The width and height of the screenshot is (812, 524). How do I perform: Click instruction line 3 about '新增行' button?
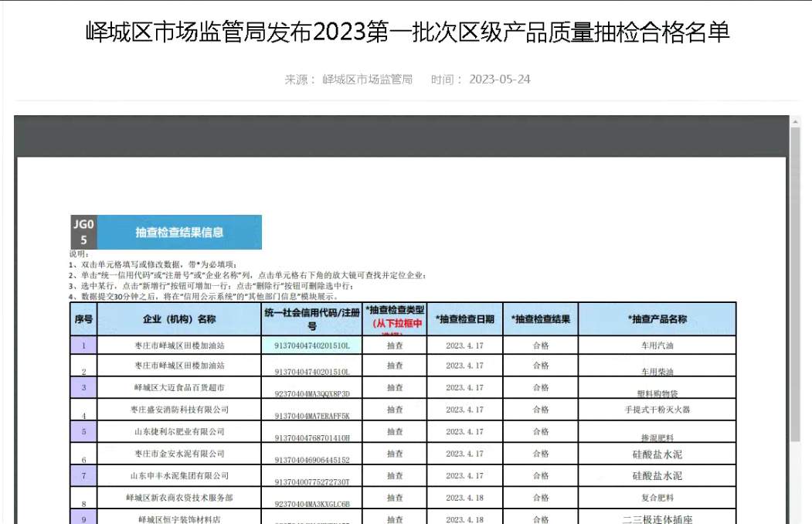click(211, 286)
